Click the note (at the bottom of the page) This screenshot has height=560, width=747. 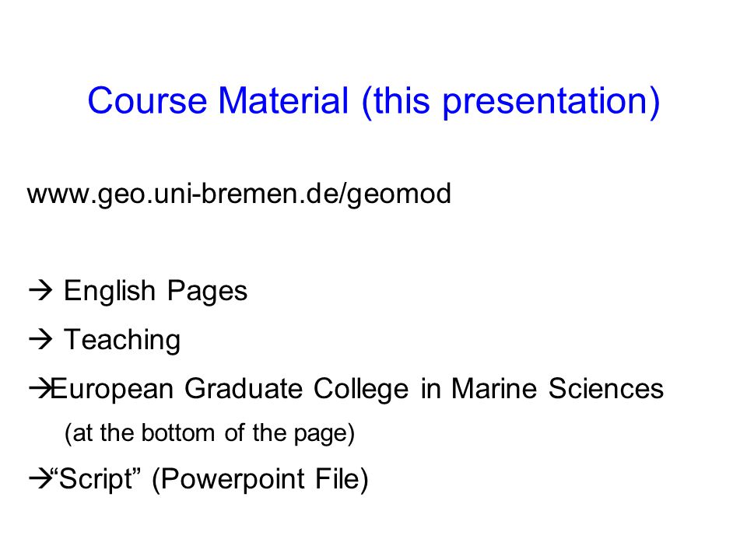click(209, 433)
